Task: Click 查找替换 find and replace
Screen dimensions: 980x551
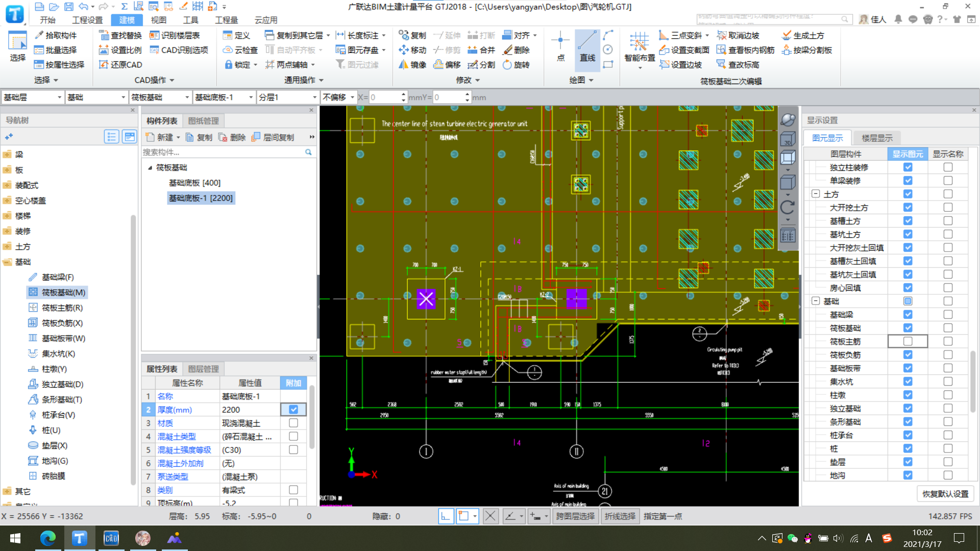Action: click(120, 35)
